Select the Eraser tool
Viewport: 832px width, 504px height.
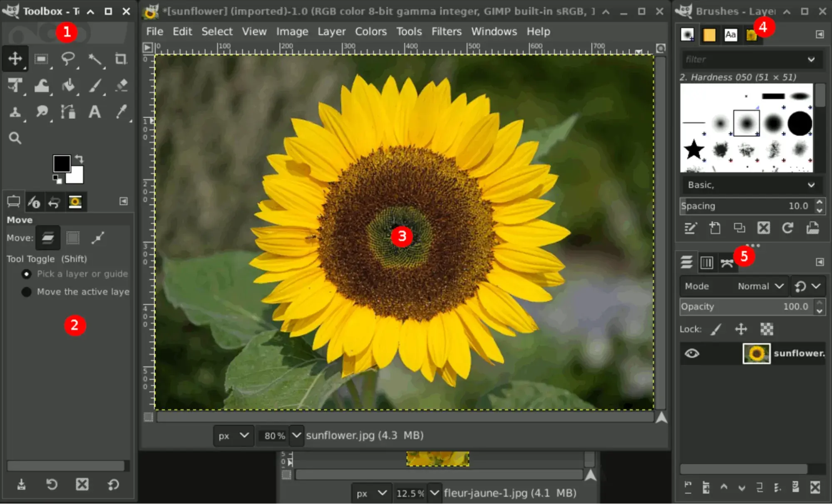tap(122, 86)
